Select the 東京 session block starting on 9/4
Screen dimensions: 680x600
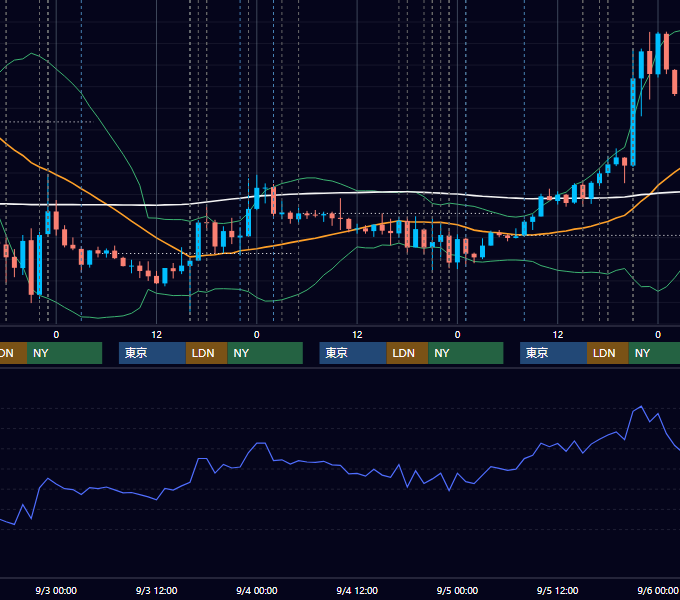(x=353, y=353)
